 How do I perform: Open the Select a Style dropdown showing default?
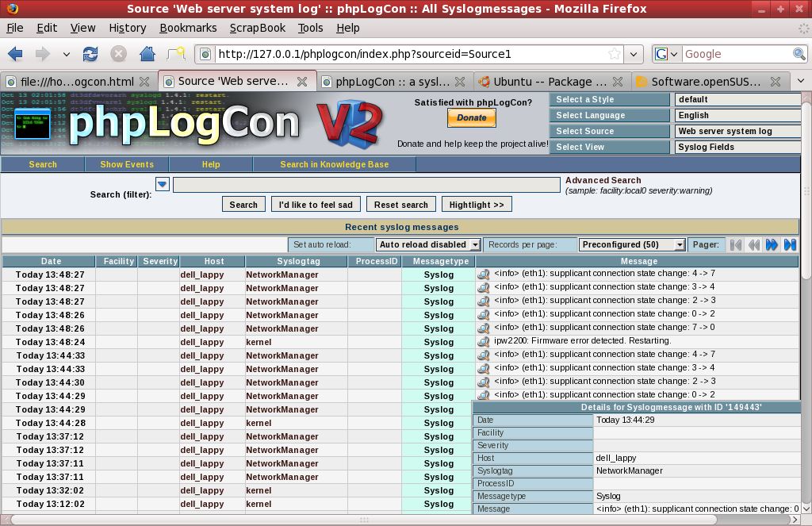click(x=737, y=99)
